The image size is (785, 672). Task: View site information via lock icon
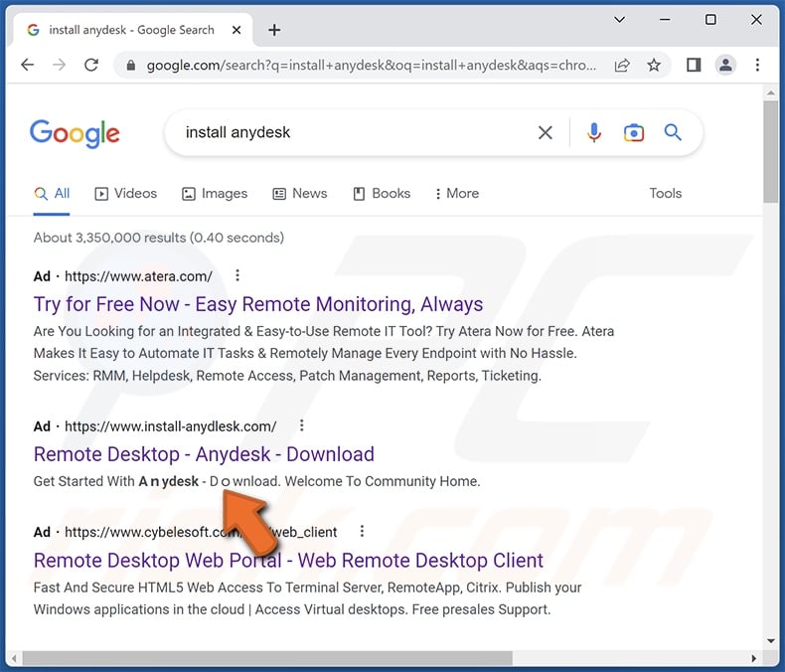pos(130,65)
